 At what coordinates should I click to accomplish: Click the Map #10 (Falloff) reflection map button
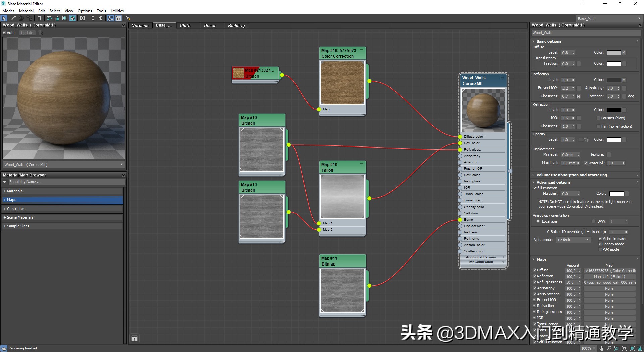tap(609, 277)
